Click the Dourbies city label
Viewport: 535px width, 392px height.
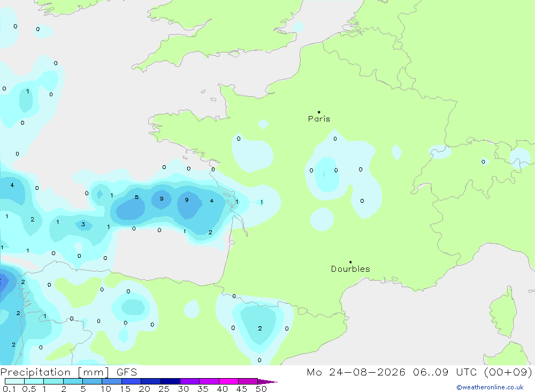pos(350,269)
